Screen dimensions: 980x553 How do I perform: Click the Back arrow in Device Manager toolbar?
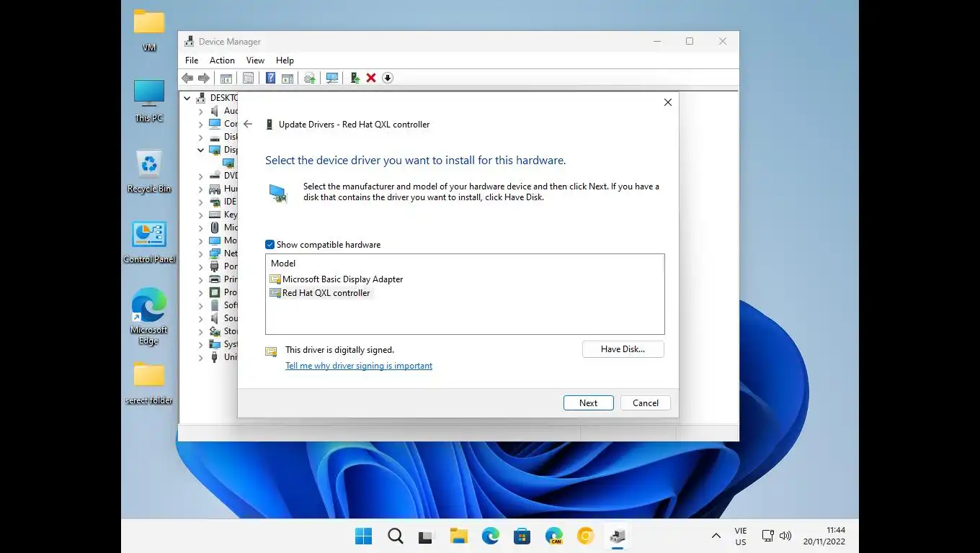(187, 78)
